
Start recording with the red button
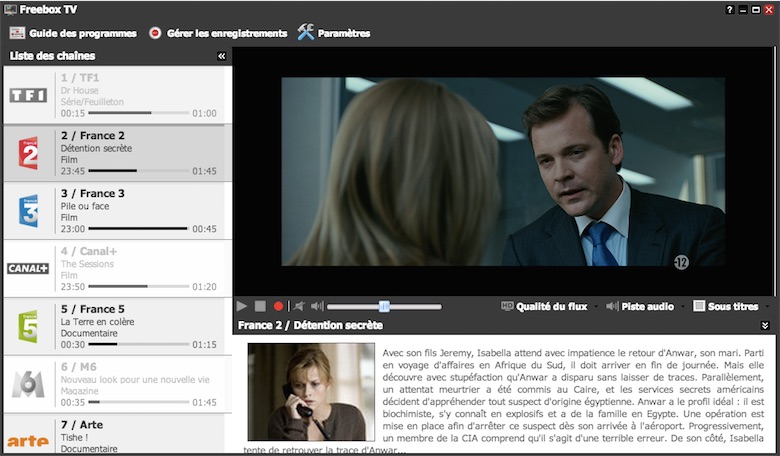[x=278, y=306]
